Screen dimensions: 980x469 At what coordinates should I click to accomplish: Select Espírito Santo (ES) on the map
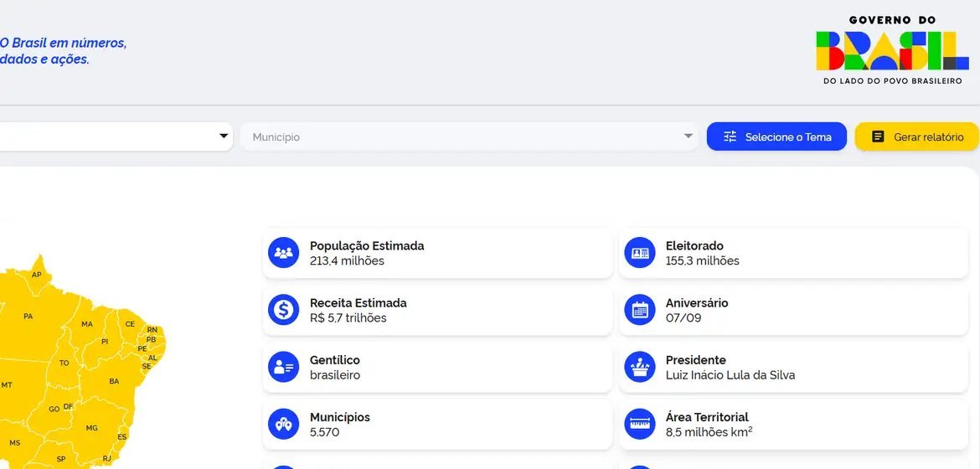(122, 436)
